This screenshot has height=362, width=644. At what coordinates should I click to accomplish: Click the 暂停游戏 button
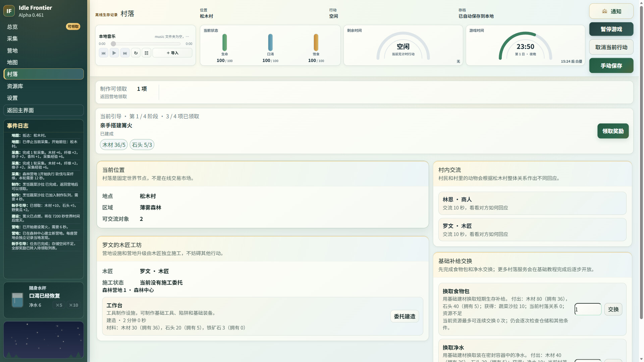611,29
